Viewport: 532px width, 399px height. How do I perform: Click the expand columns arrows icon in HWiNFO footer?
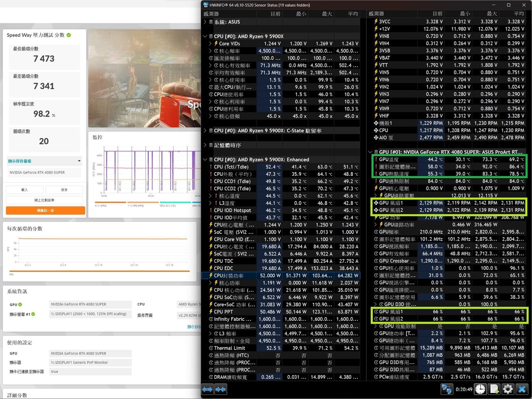pos(207,389)
